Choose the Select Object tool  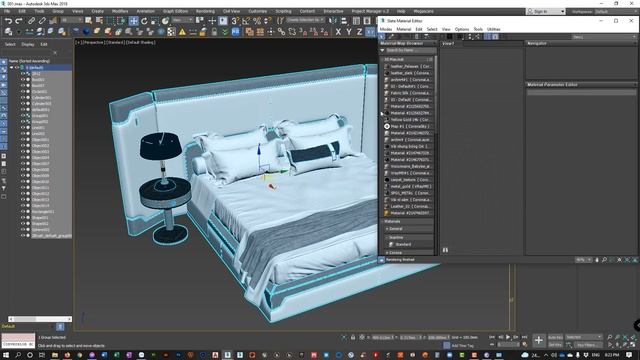coord(88,21)
